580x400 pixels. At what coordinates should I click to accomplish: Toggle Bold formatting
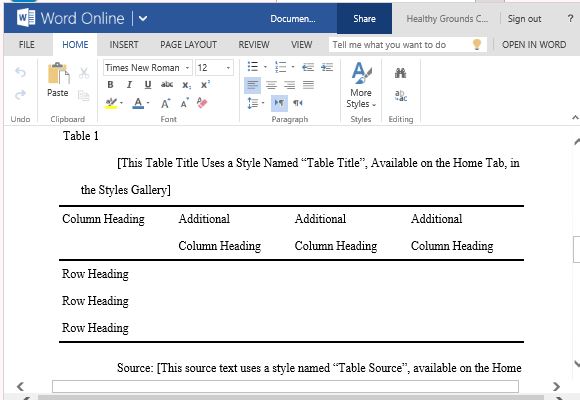pos(110,85)
